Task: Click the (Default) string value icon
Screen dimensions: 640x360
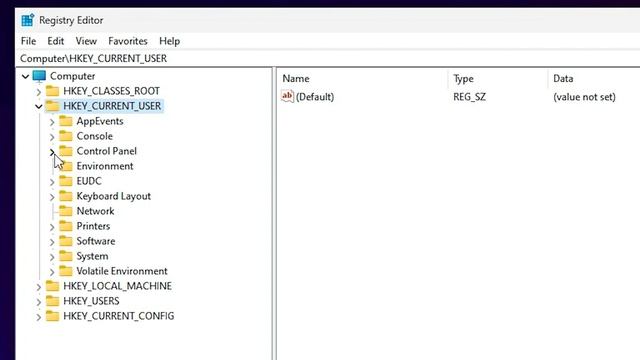Action: [x=287, y=96]
